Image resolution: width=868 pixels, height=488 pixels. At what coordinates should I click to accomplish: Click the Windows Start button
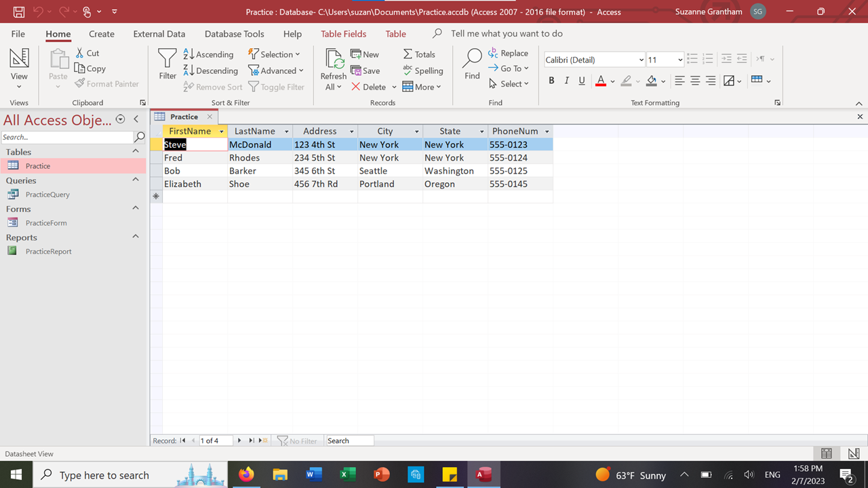16,474
